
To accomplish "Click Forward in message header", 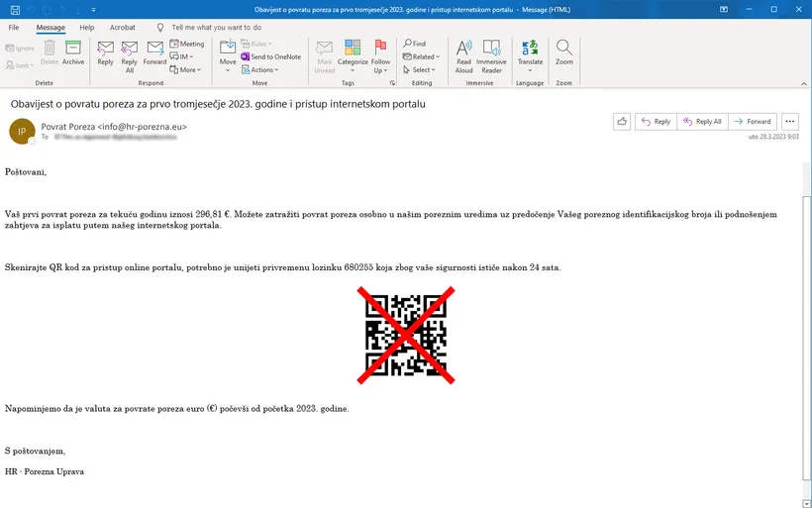I will 753,121.
